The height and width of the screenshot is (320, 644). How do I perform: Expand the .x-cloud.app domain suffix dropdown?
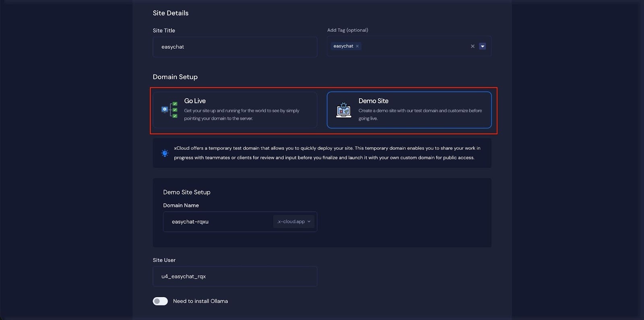coord(291,222)
